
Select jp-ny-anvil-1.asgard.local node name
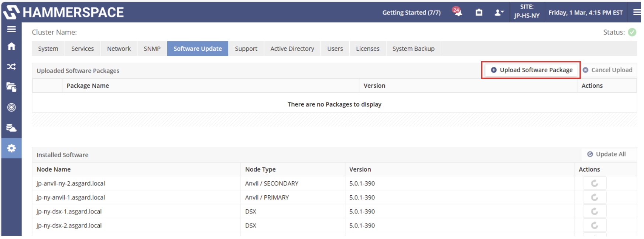[x=71, y=198]
